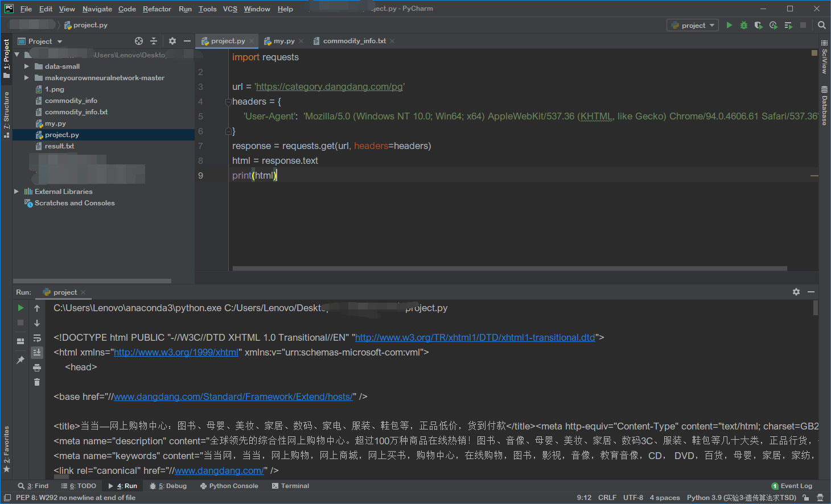
Task: Open the 4 spaces indent selector
Action: (665, 498)
